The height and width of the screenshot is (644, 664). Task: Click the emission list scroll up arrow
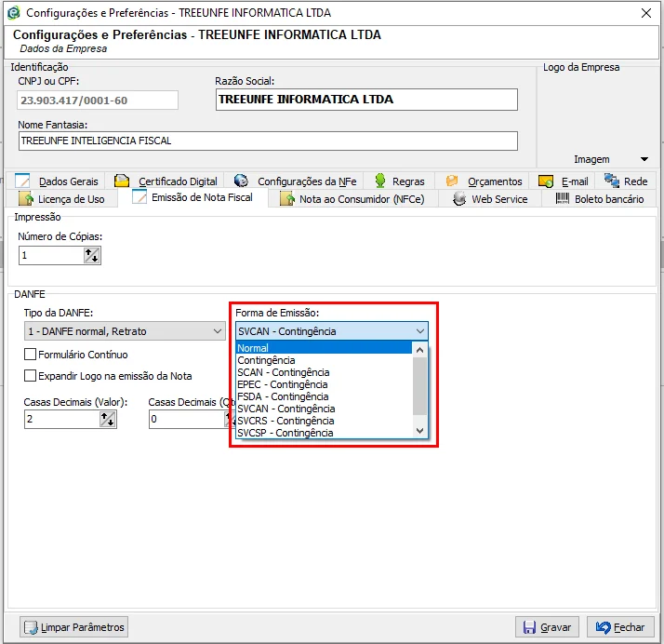click(419, 350)
